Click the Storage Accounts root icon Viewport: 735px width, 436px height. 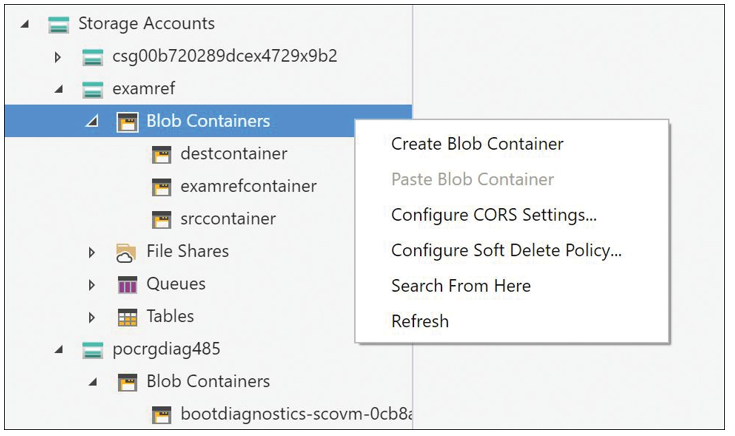coord(59,24)
